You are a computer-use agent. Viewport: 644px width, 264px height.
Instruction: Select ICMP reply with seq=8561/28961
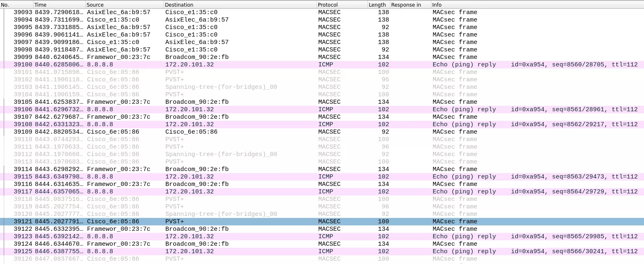click(x=322, y=110)
